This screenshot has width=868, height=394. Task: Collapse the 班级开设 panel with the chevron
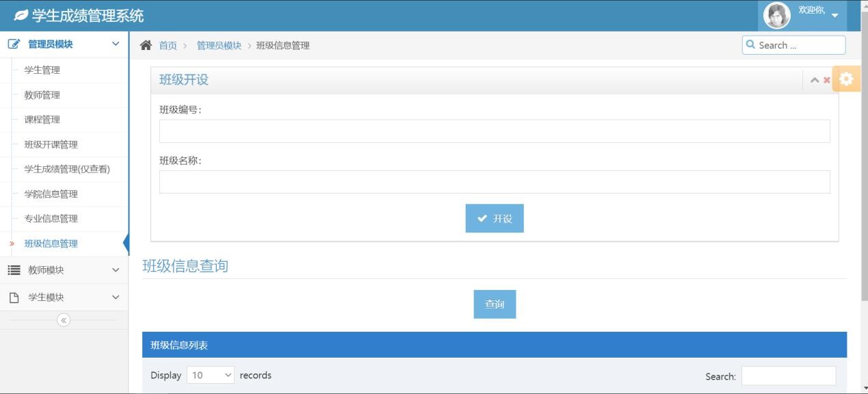(x=815, y=80)
